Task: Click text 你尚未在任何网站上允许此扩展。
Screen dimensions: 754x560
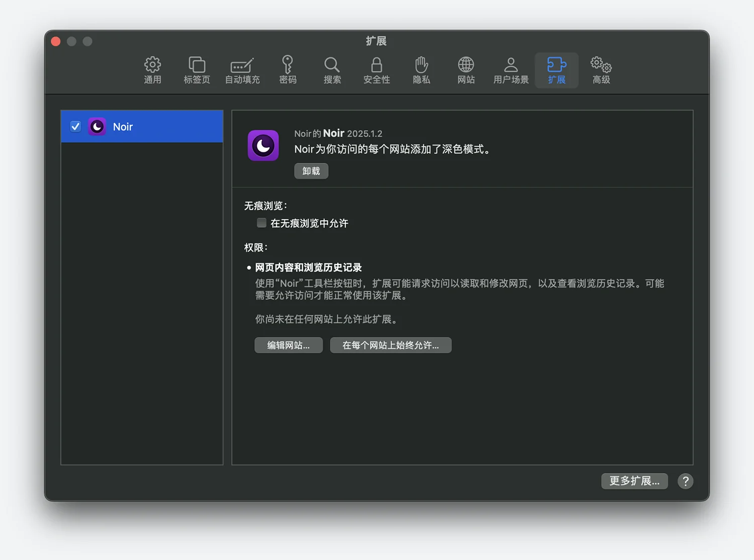Action: pos(326,319)
